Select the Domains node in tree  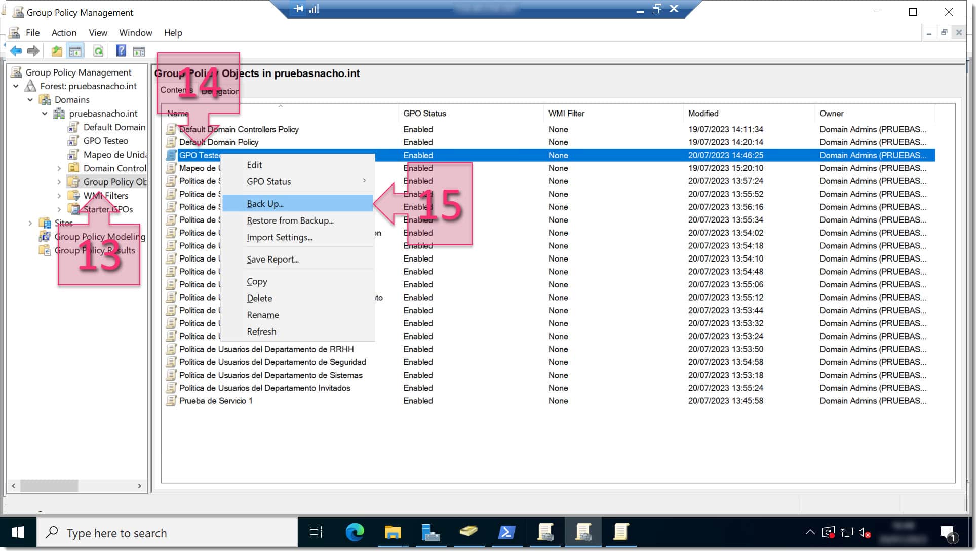(x=72, y=100)
